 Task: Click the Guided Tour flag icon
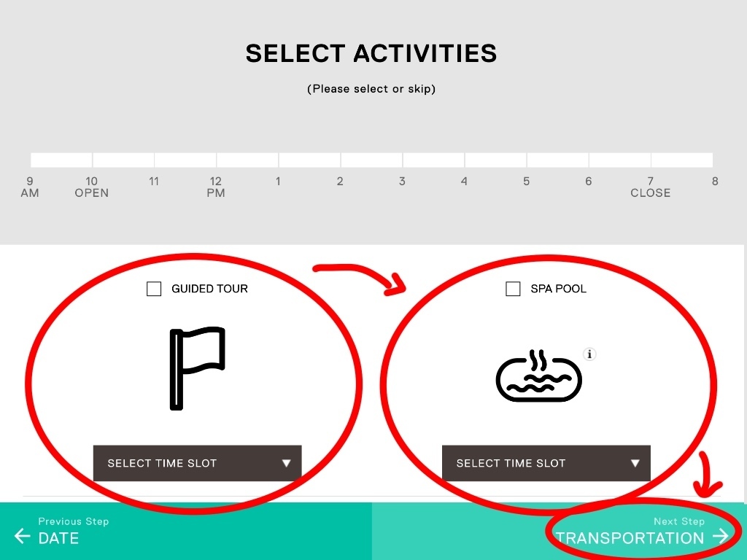pos(197,368)
